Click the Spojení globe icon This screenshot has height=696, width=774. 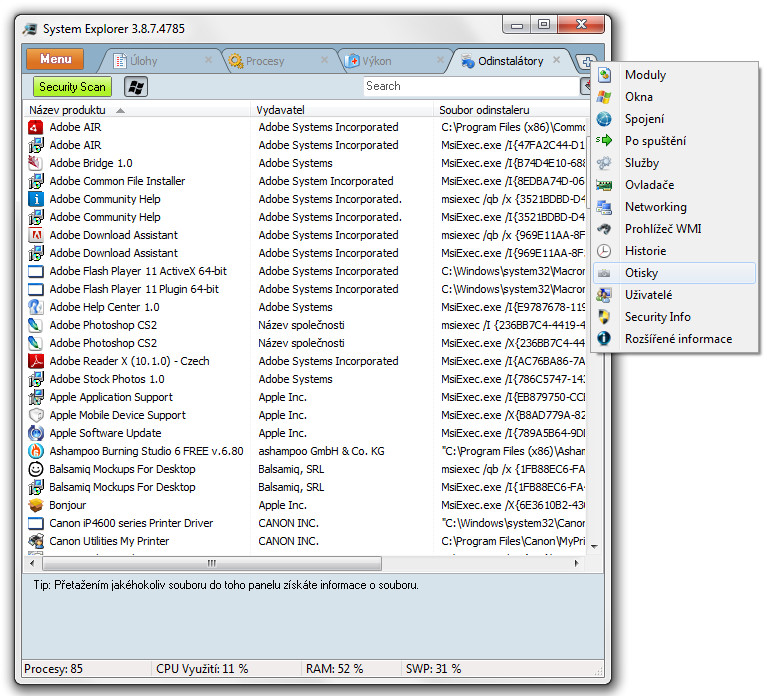pos(604,119)
